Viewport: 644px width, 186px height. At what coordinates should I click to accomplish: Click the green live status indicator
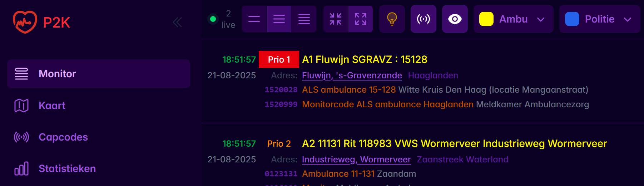click(213, 19)
